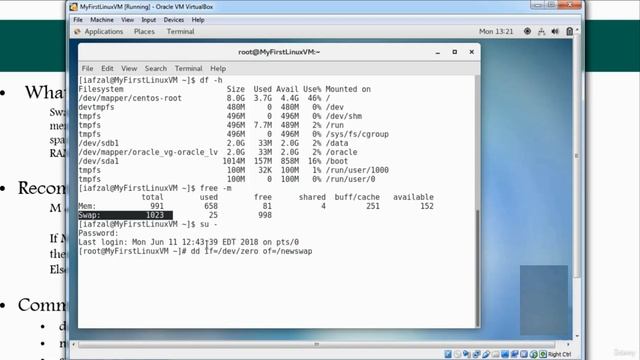Screen dimensions: 640x360
Task: Click the VirtualBox mouse integration status icon
Action: click(533, 354)
